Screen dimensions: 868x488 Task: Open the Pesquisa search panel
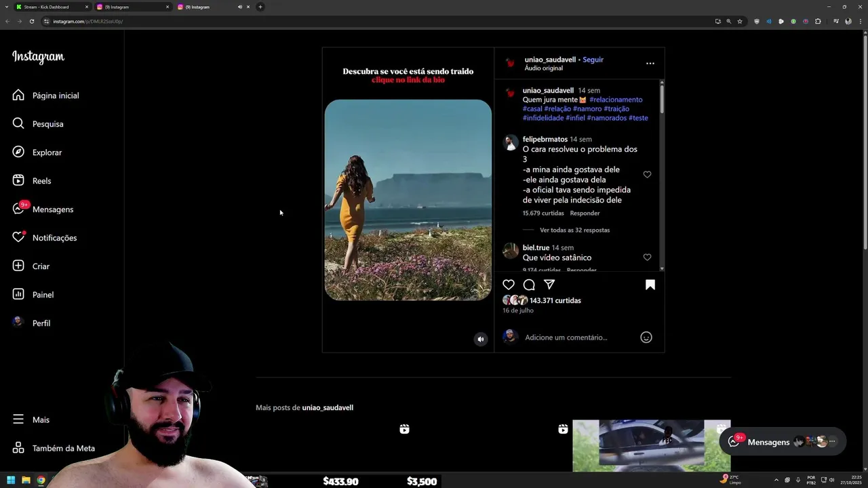point(39,124)
